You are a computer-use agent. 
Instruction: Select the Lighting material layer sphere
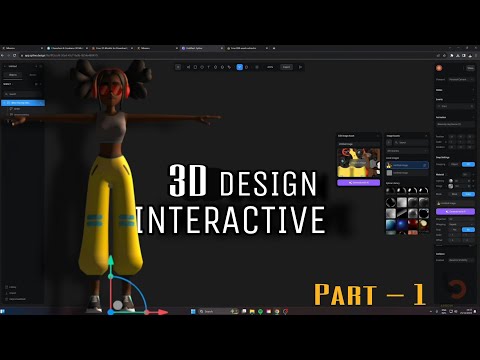click(x=451, y=181)
